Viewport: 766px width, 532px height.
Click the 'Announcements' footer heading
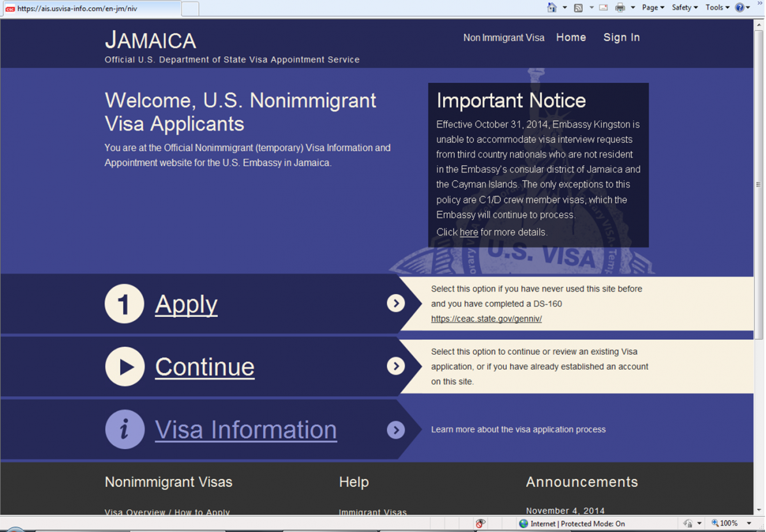click(582, 482)
